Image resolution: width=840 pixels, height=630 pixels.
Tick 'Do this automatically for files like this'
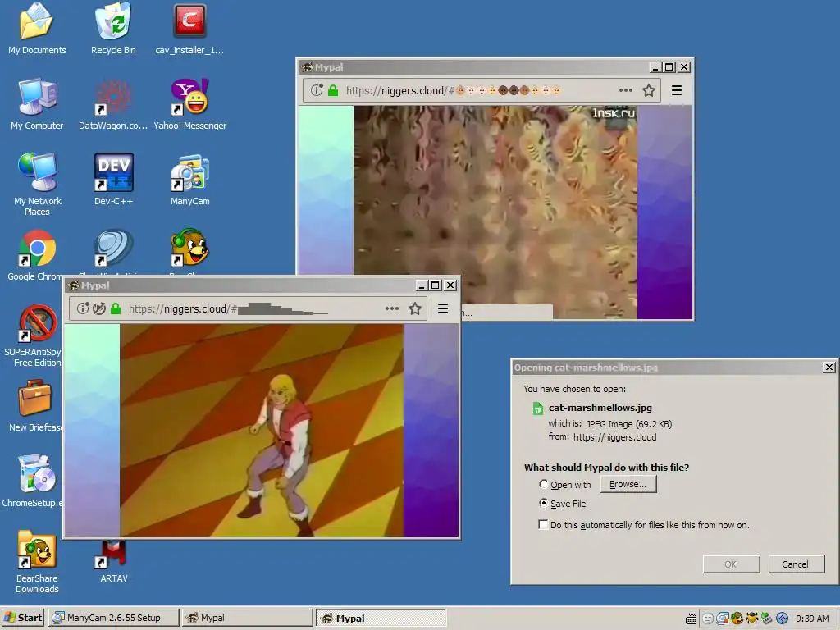543,524
